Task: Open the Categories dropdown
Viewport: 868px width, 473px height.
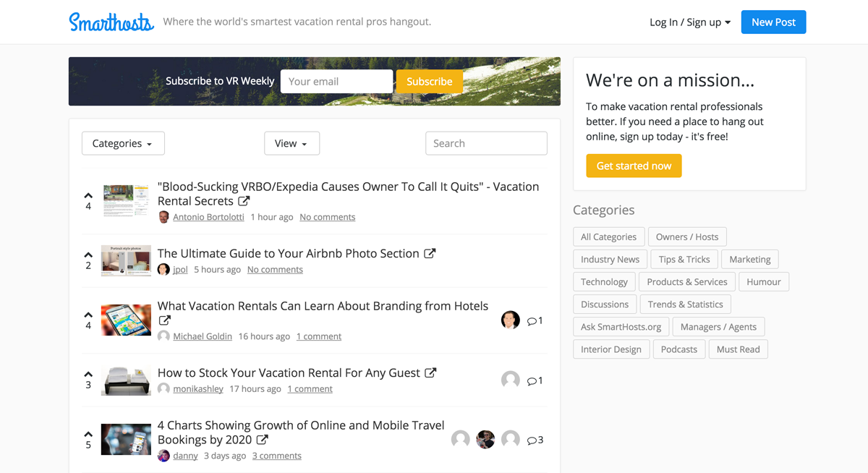Action: coord(123,143)
